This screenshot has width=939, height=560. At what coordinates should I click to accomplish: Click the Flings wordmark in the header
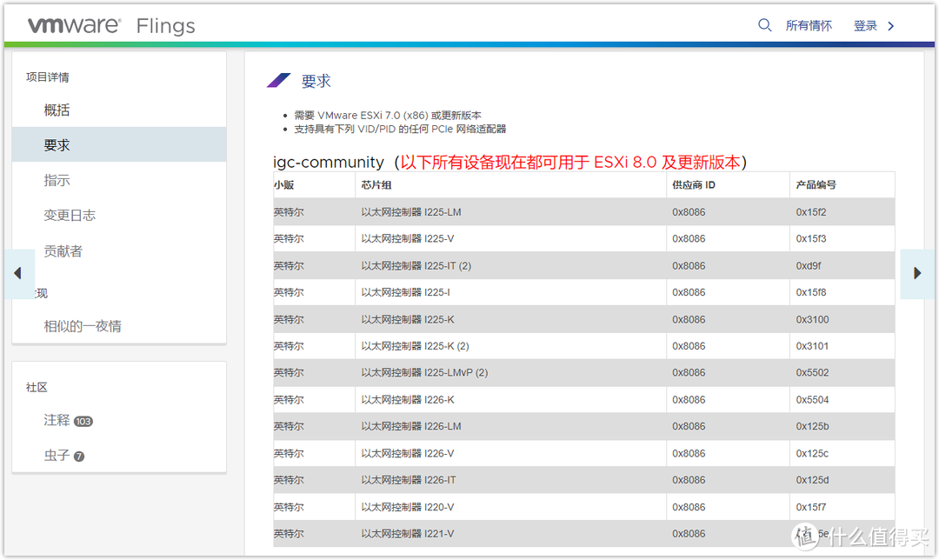164,25
